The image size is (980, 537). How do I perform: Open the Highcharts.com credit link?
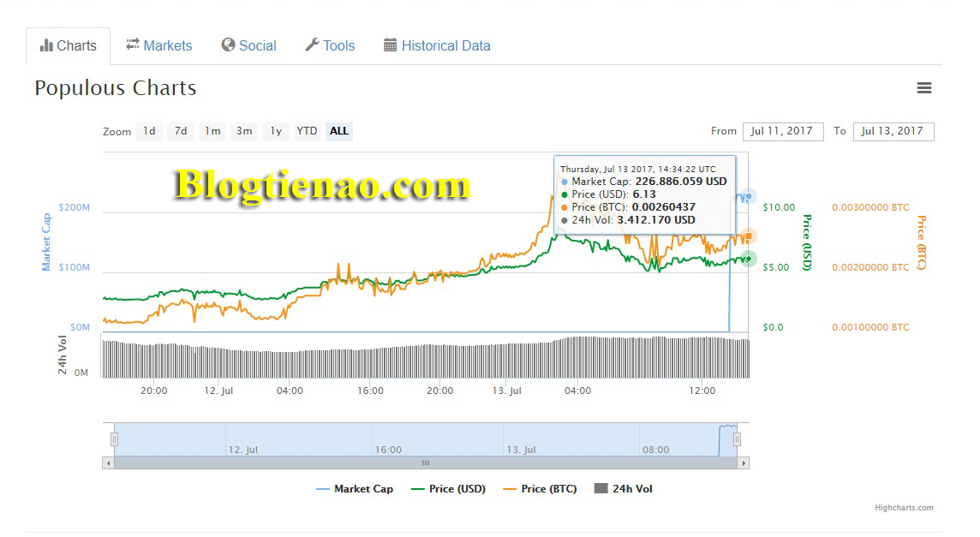904,508
